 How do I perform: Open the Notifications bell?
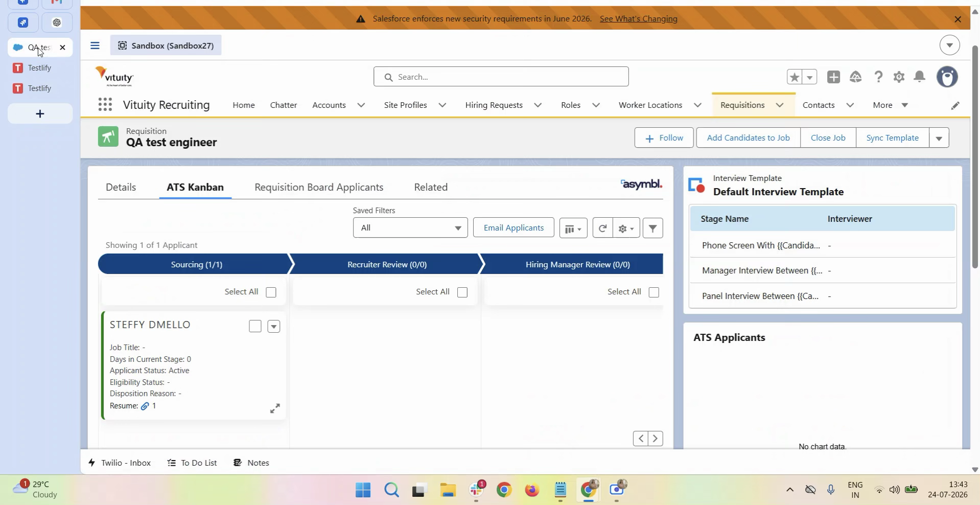click(920, 77)
